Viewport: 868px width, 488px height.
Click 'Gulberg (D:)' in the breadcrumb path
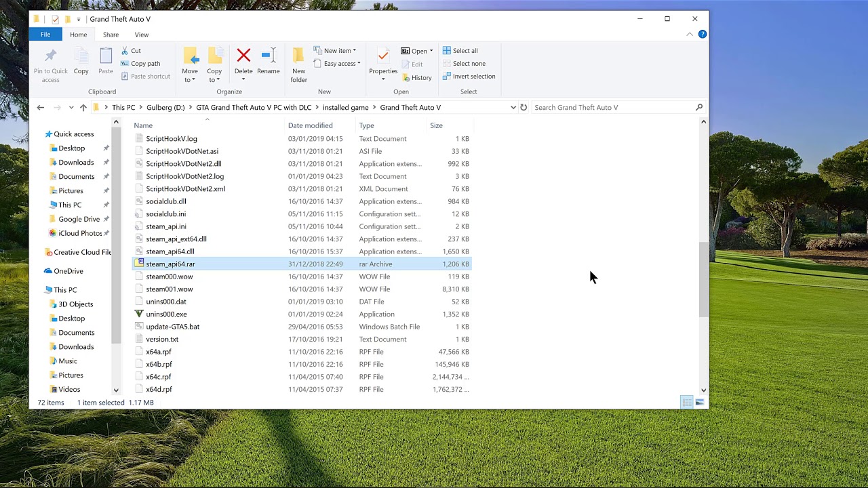pos(165,107)
